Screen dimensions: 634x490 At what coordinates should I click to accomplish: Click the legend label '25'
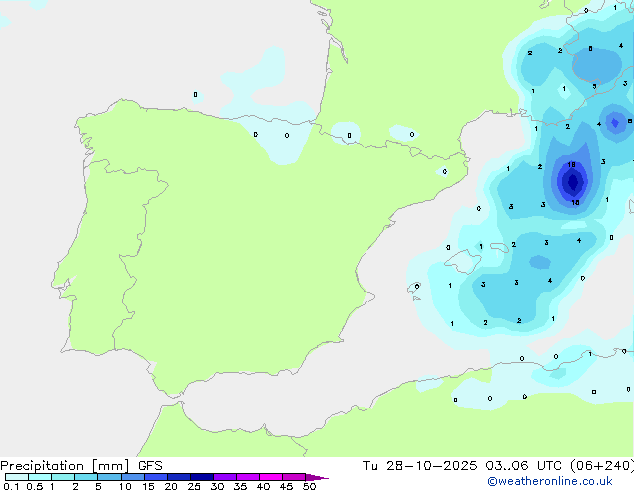tap(194, 486)
